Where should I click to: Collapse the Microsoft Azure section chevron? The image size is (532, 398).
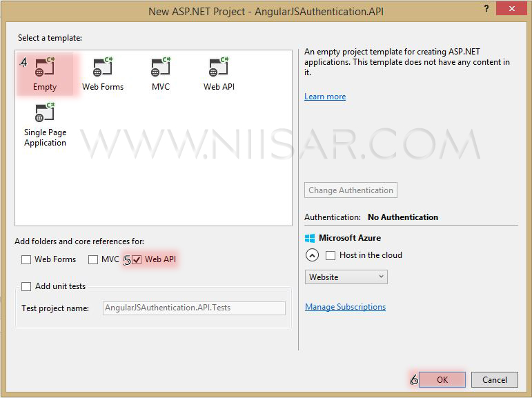click(312, 255)
